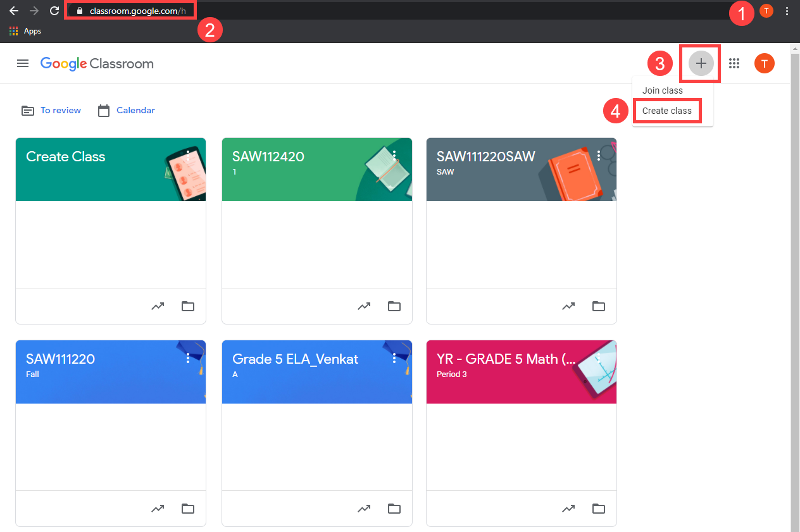Click section text 'Fall' under SAW111220
This screenshot has height=532, width=800.
32,374
